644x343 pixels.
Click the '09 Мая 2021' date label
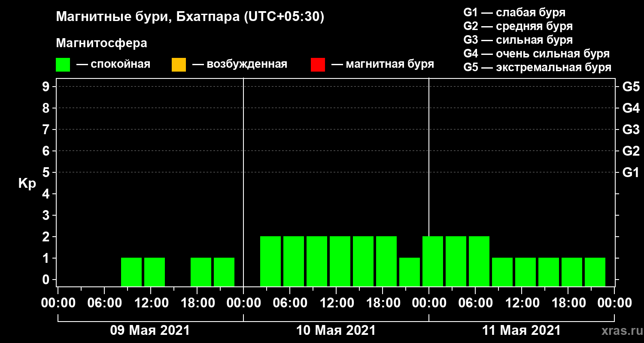(150, 331)
